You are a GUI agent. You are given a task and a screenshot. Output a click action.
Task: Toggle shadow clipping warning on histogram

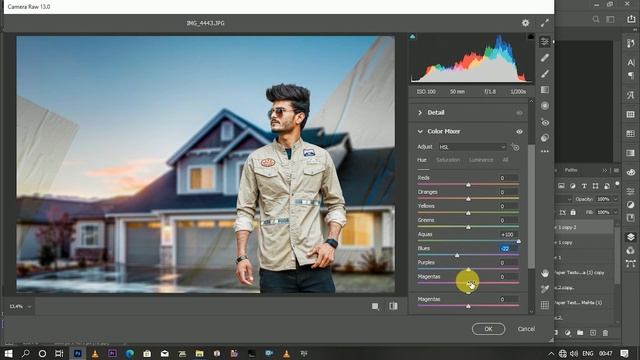click(x=412, y=37)
